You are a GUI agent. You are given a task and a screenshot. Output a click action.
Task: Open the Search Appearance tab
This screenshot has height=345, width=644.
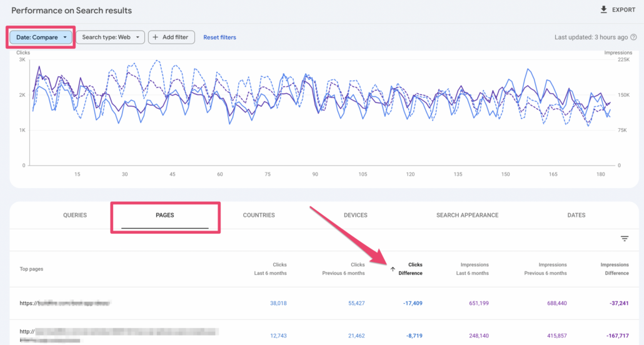(x=467, y=215)
